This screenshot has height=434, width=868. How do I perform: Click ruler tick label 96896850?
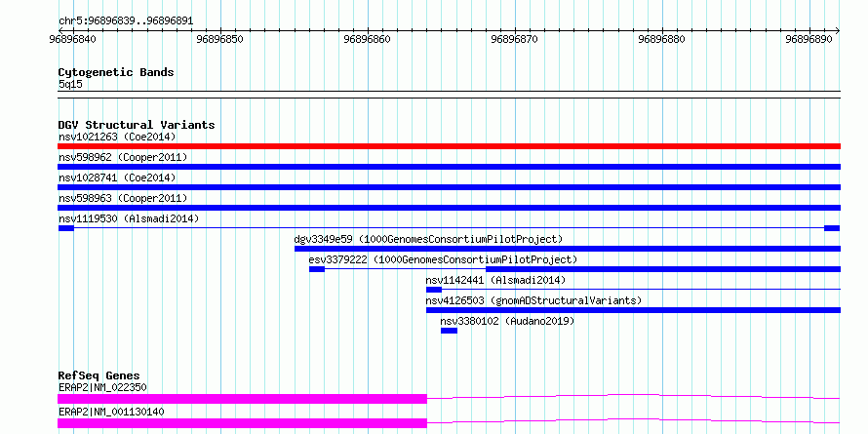click(219, 39)
